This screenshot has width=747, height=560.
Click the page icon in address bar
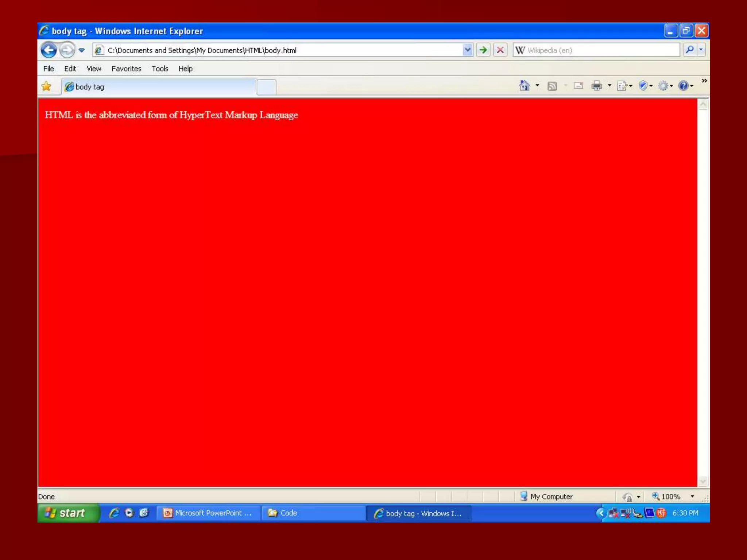99,50
